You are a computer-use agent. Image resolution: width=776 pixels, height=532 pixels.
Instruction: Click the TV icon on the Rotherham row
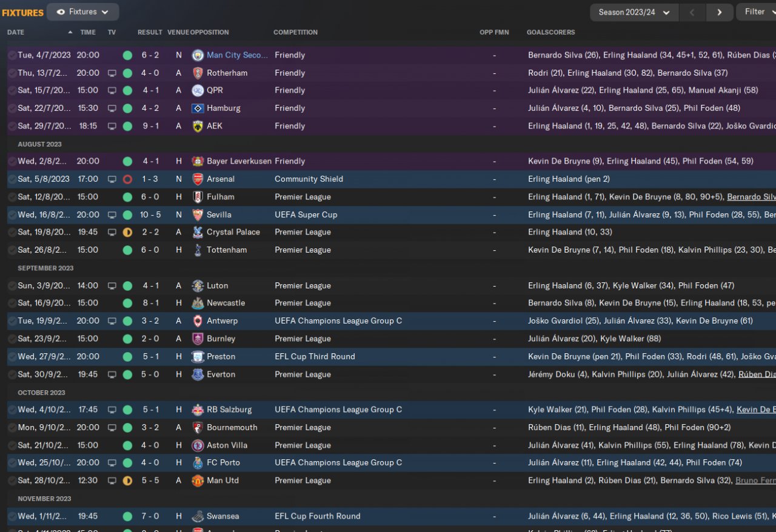pyautogui.click(x=112, y=73)
